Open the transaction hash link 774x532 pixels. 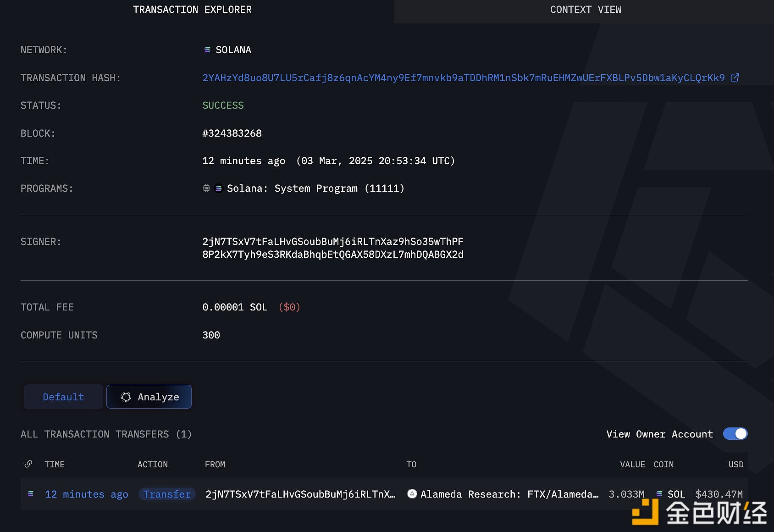point(463,78)
